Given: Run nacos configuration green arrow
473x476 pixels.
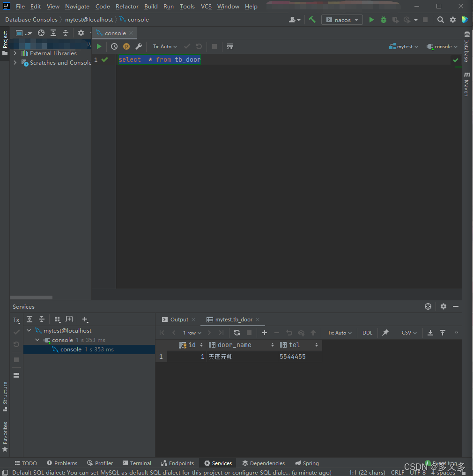Looking at the screenshot, I should [371, 20].
